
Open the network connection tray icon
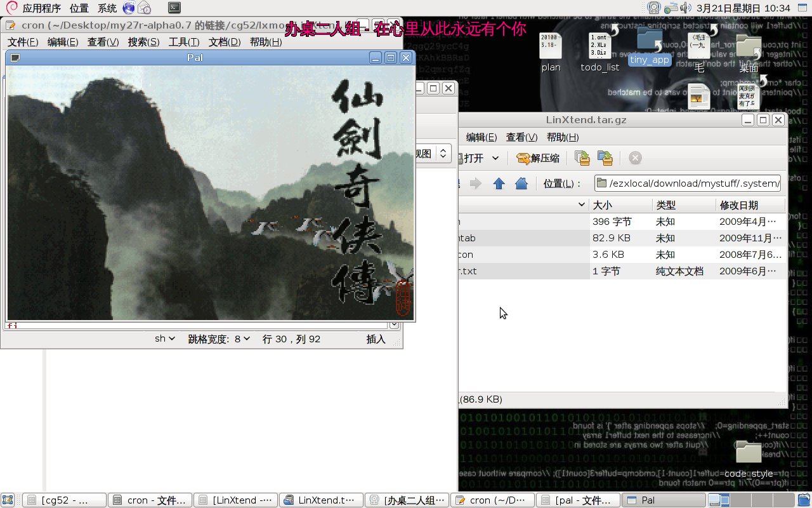click(671, 8)
